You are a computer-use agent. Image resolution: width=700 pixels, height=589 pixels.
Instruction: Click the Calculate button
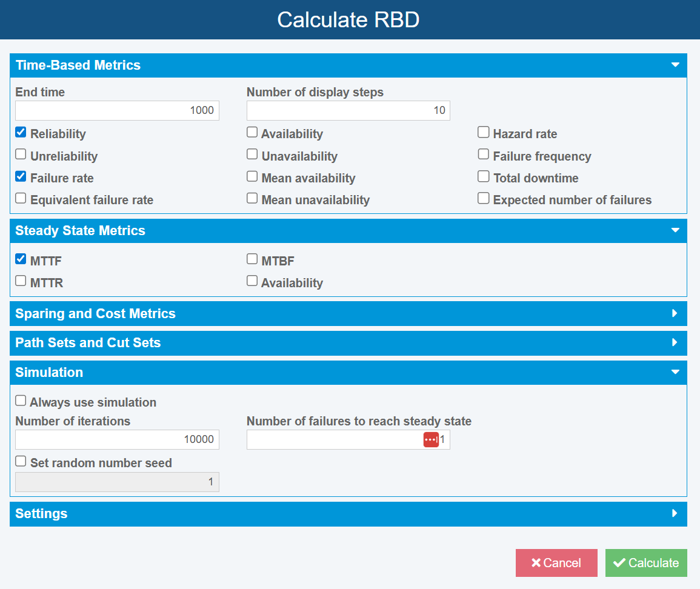pos(646,562)
